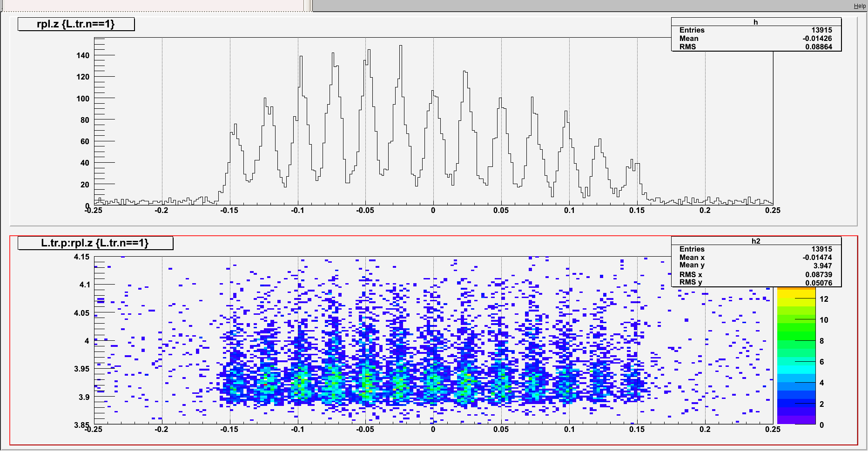Screen dimensions: 868x451
Task: Click bottom plot y-axis label 3.95
Action: (x=81, y=369)
